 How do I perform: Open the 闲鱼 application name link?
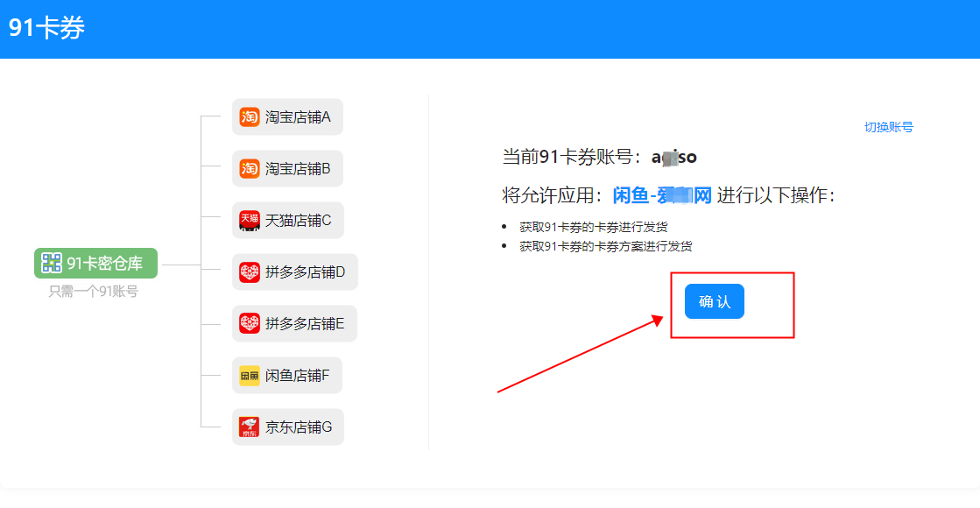point(662,195)
